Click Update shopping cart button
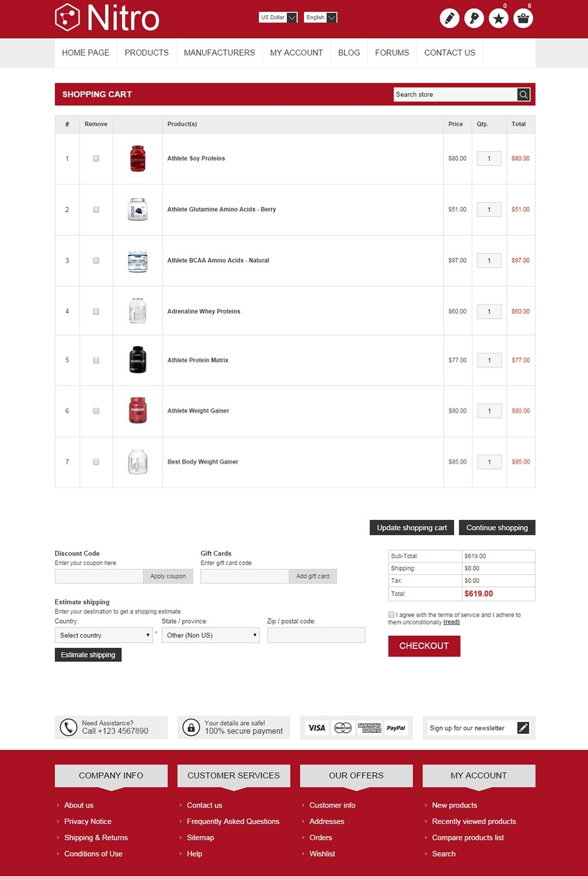588x876 pixels. (x=412, y=528)
